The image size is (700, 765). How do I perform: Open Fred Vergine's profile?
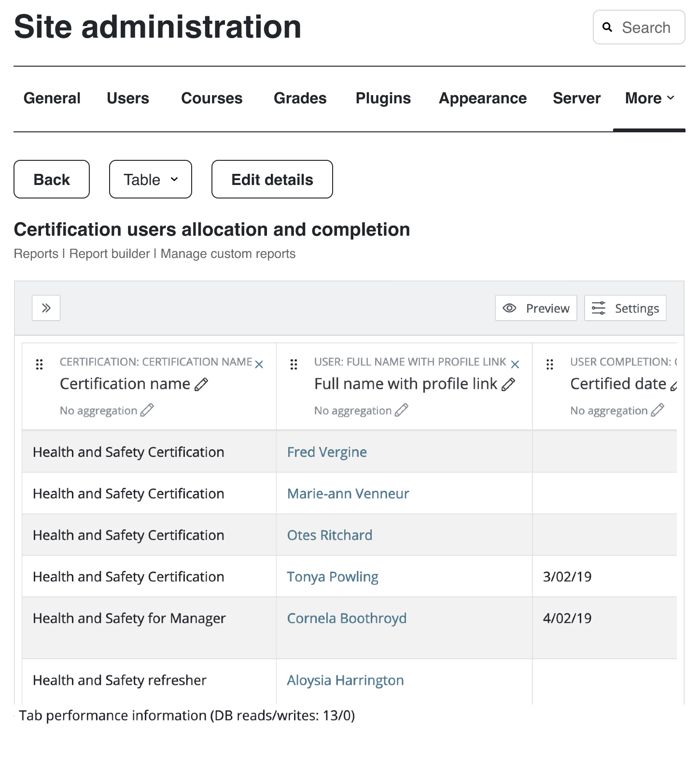[327, 452]
